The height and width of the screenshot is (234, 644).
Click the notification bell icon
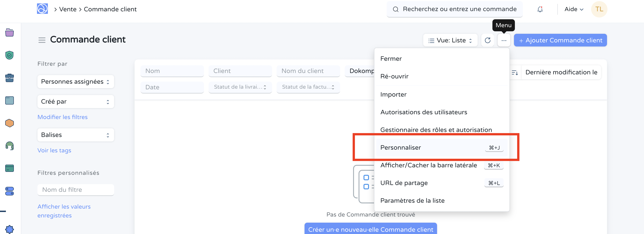[x=540, y=9]
